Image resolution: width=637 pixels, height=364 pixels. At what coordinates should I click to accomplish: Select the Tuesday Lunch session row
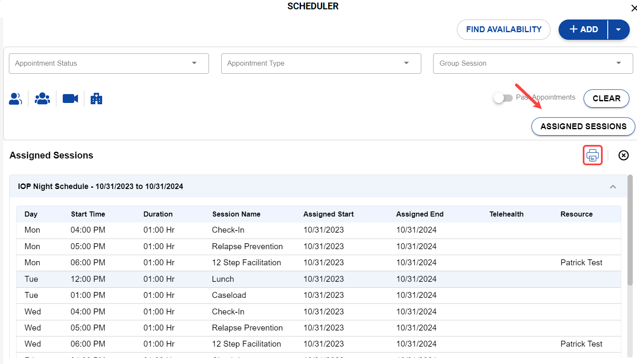coord(223,279)
